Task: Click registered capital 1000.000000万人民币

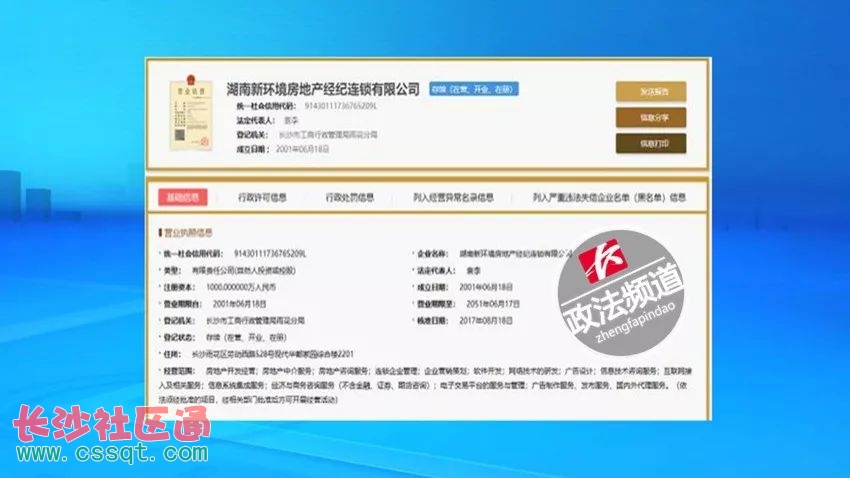Action: click(241, 287)
